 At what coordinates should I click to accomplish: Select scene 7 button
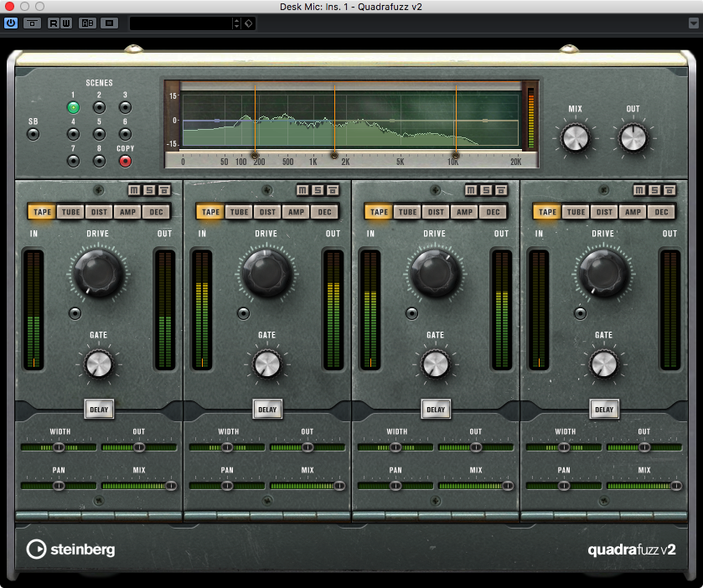click(73, 161)
